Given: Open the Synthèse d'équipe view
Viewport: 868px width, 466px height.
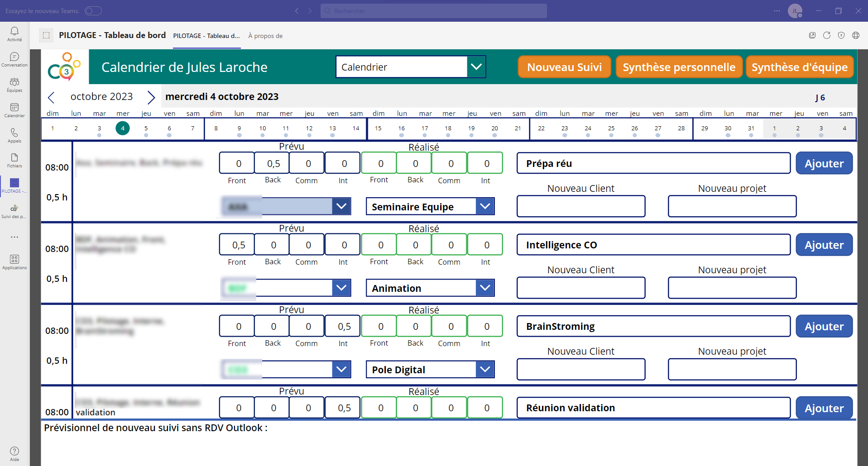Looking at the screenshot, I should tap(799, 67).
